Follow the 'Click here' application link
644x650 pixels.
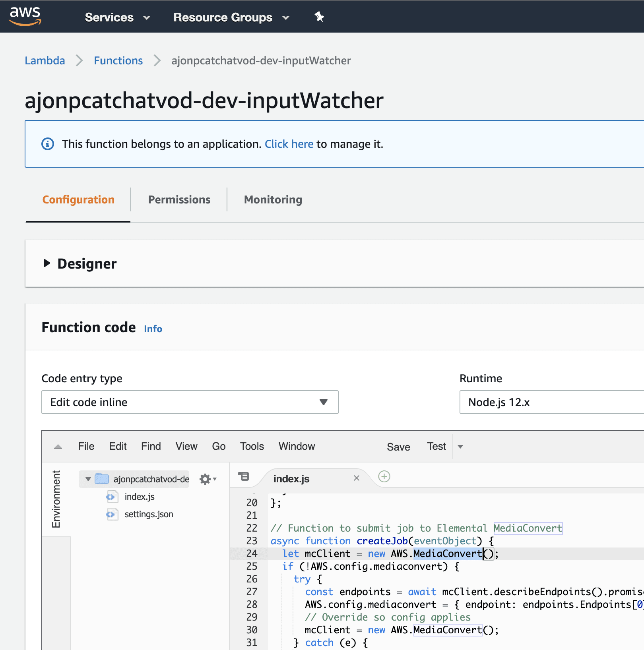click(289, 144)
